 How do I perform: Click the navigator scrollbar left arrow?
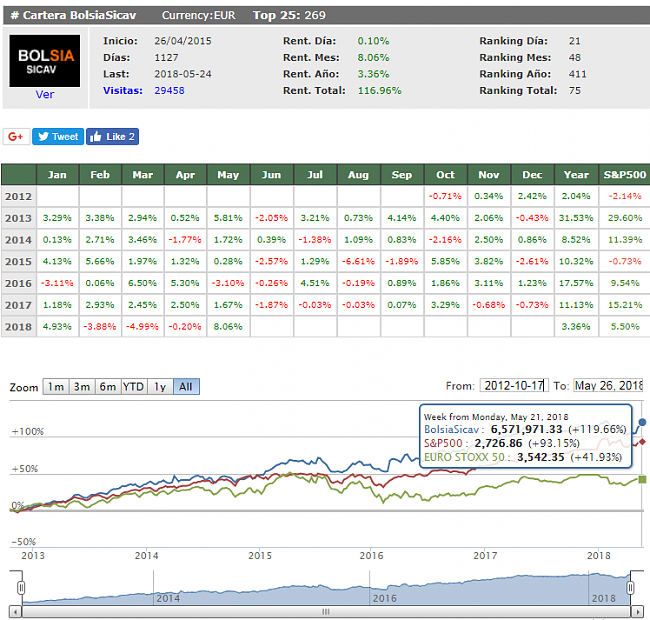(15, 611)
